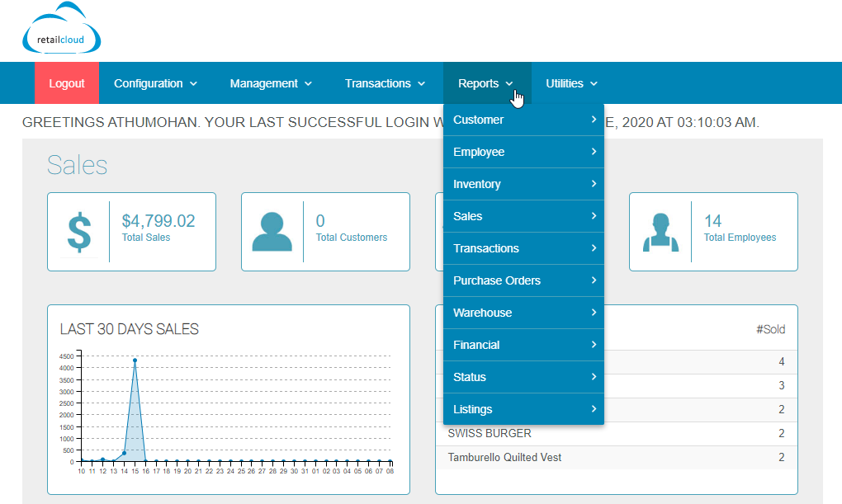This screenshot has height=504, width=842.
Task: Expand the Status reports submenu
Action: click(x=523, y=377)
